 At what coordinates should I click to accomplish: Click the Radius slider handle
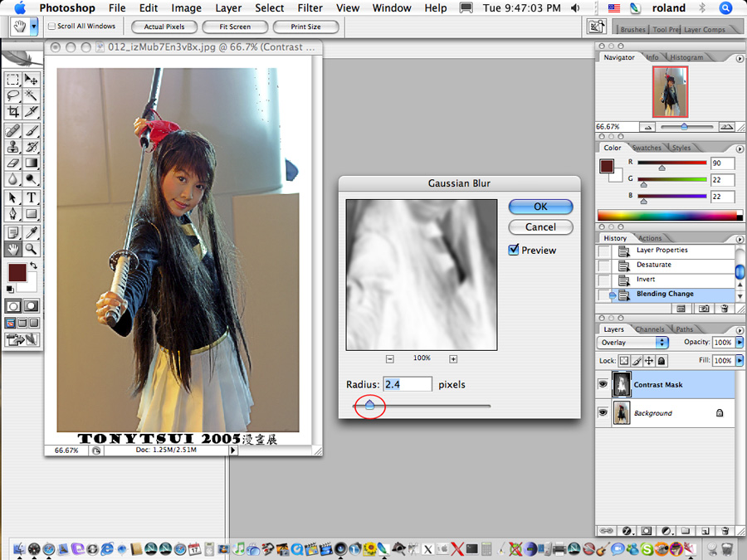(369, 406)
